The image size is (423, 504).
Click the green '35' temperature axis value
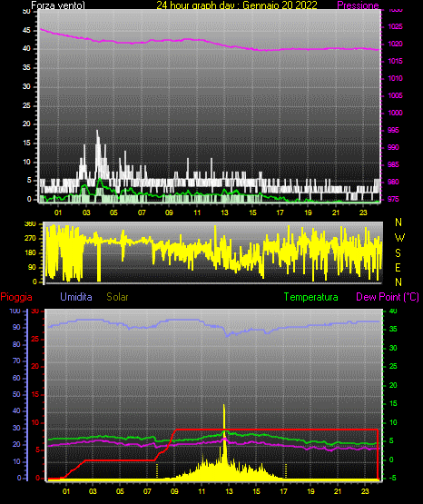393,329
